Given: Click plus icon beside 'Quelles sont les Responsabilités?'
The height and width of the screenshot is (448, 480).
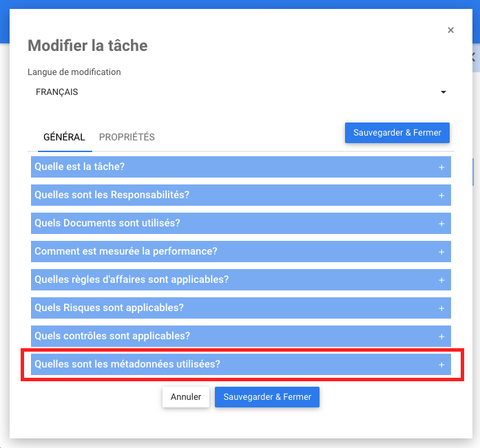Looking at the screenshot, I should click(441, 195).
